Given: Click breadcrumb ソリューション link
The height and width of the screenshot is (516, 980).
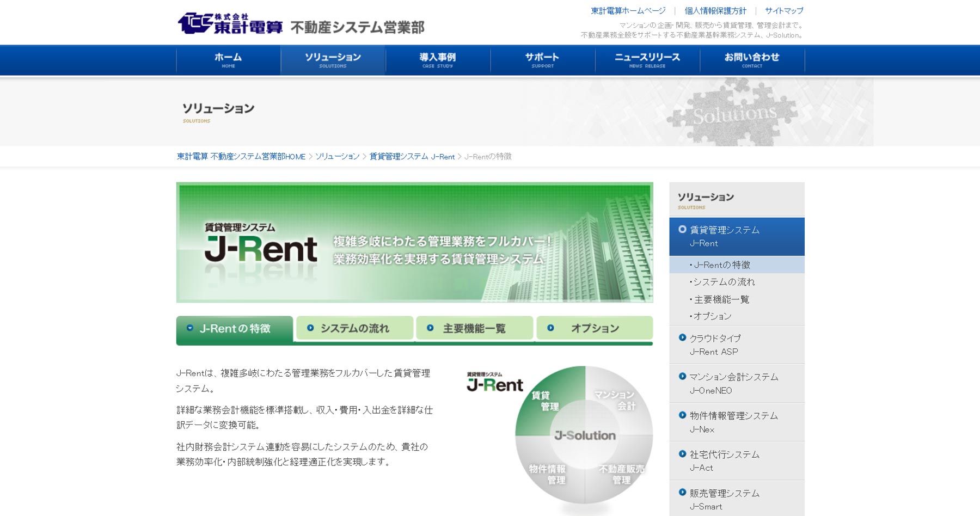Looking at the screenshot, I should point(338,157).
